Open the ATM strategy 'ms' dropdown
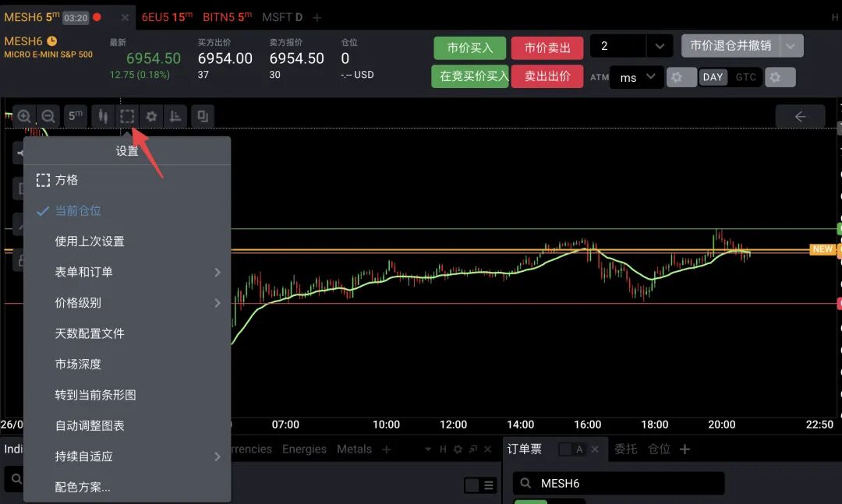The height and width of the screenshot is (504, 842). coord(636,77)
